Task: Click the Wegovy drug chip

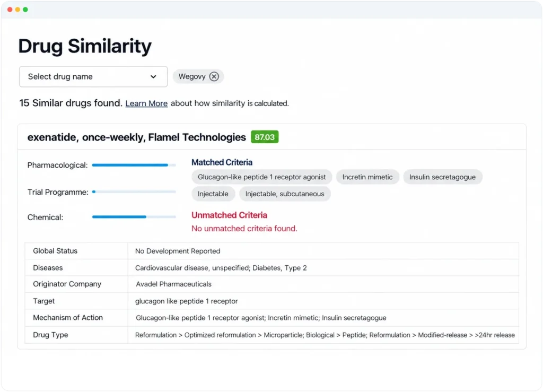Action: pos(198,76)
